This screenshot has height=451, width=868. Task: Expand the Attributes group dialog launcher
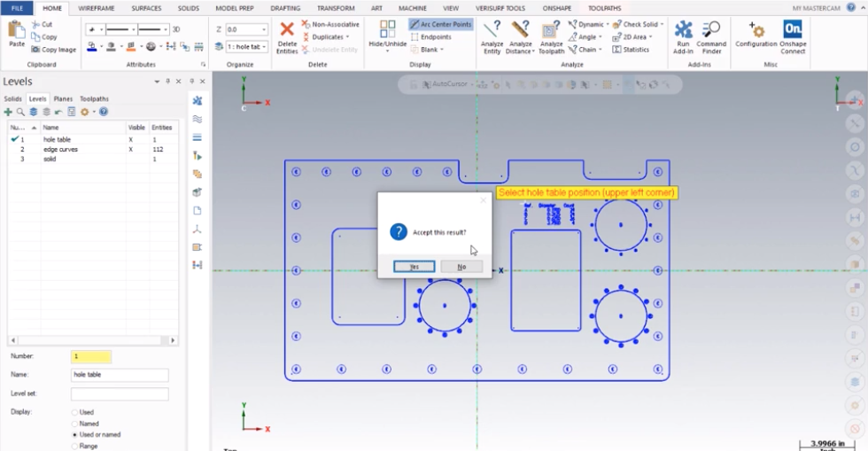coord(203,65)
